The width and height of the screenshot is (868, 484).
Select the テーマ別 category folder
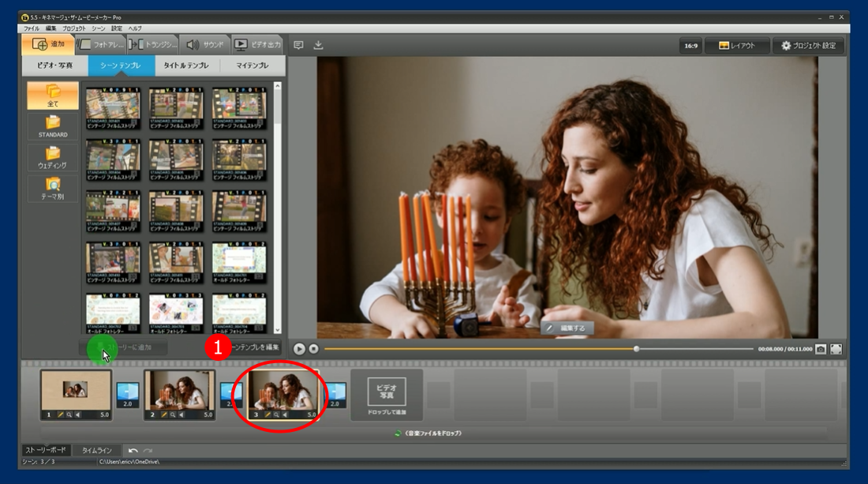pyautogui.click(x=53, y=188)
